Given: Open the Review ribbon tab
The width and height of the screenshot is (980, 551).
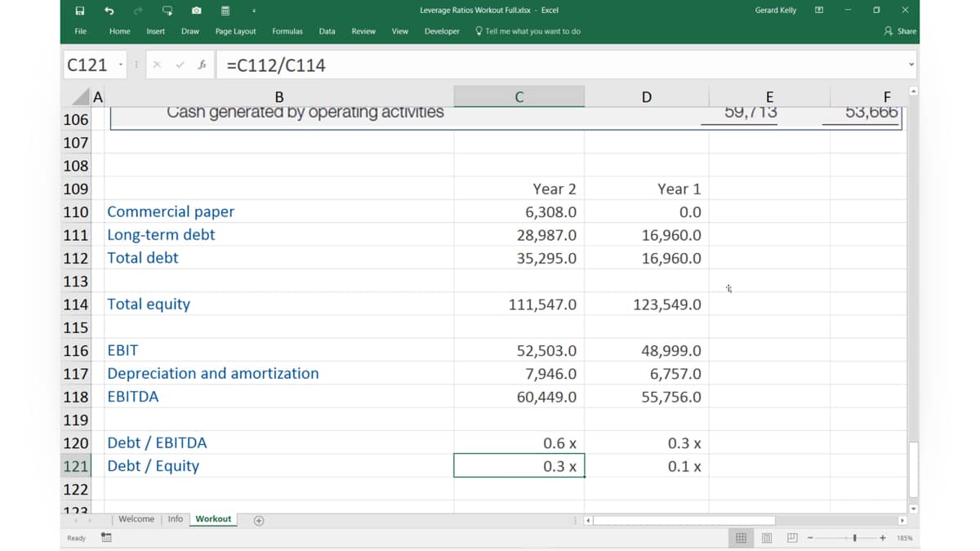Looking at the screenshot, I should pyautogui.click(x=363, y=31).
